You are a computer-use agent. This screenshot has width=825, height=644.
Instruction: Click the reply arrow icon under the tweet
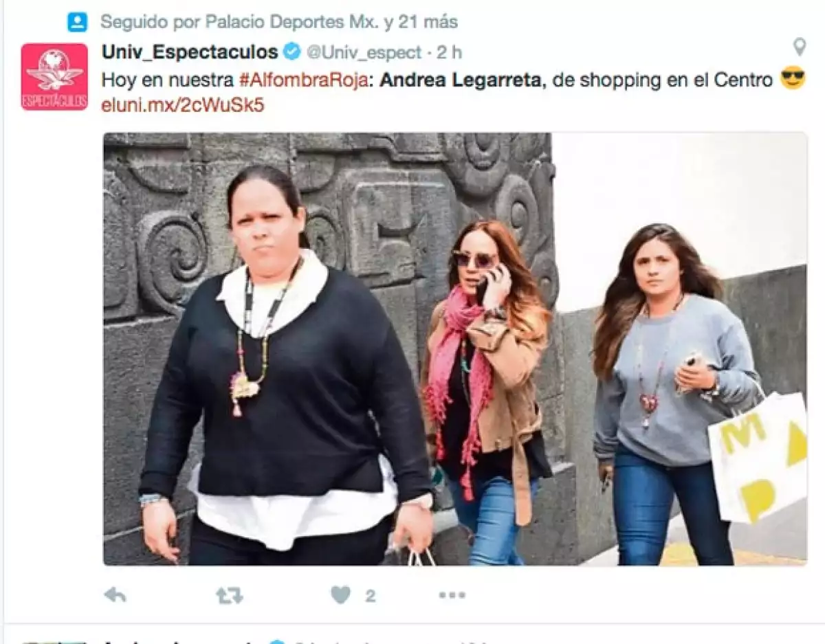pos(115,595)
